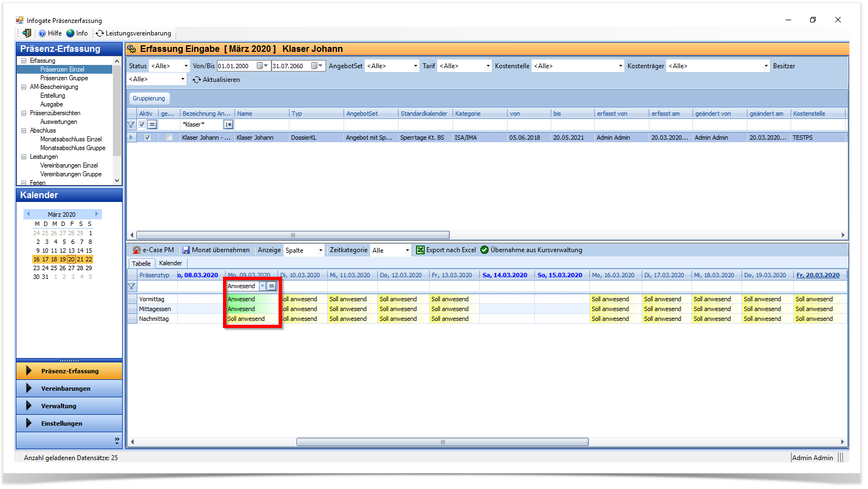Click Export nach Excel icon
Image resolution: width=868 pixels, height=489 pixels.
click(x=420, y=250)
